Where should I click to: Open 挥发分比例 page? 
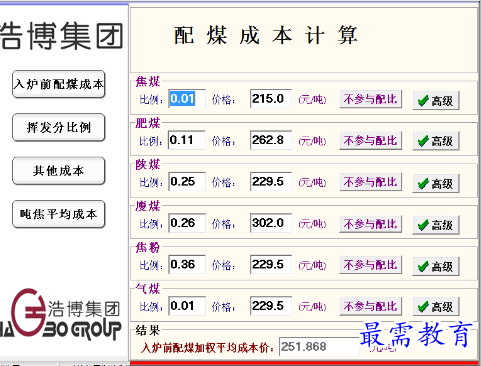59,127
